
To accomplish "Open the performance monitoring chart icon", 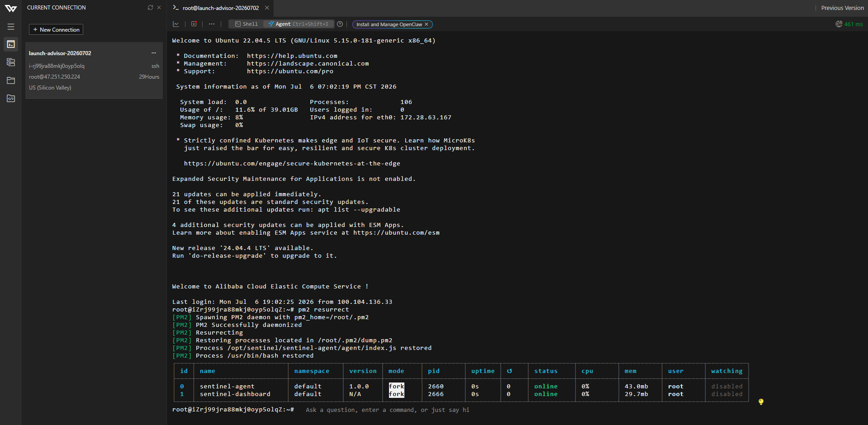I will (x=176, y=24).
